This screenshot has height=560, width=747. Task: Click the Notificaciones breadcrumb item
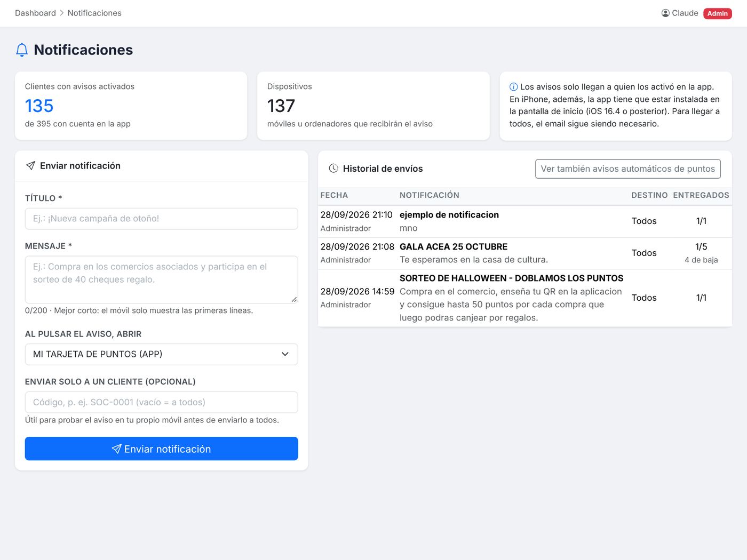tap(94, 13)
